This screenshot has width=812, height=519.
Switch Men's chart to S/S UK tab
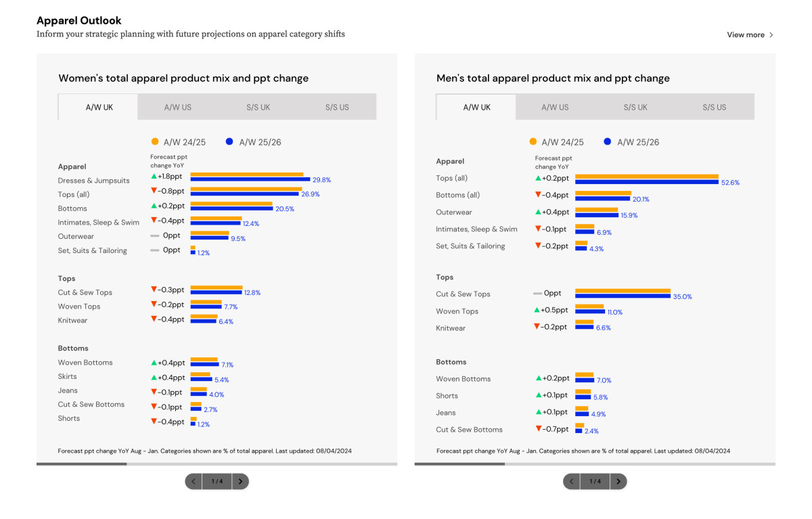[635, 107]
